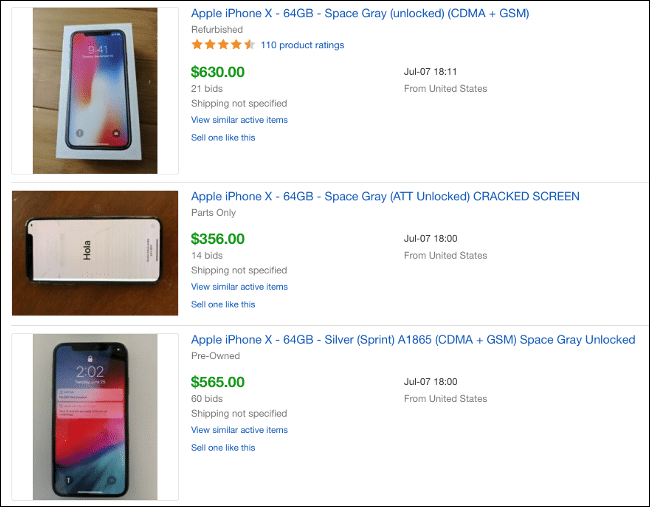
Task: Open the Silver Sprint A1865 iPhone X listing title
Action: [x=413, y=340]
